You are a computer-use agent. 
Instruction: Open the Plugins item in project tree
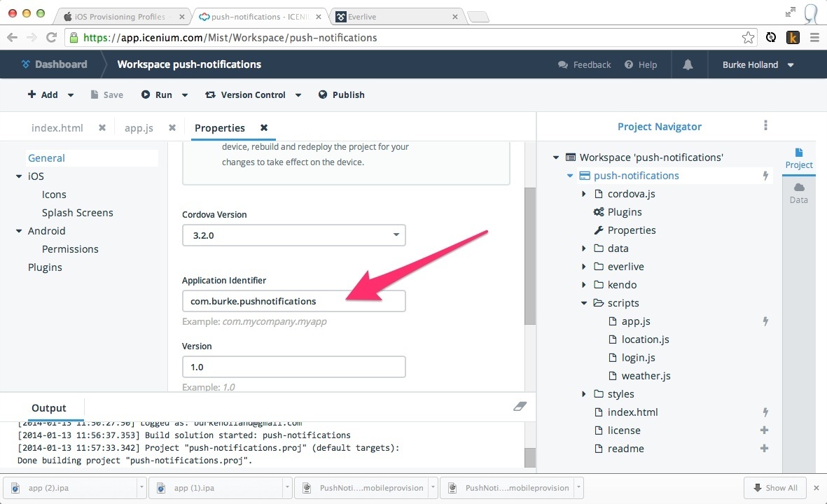point(624,212)
